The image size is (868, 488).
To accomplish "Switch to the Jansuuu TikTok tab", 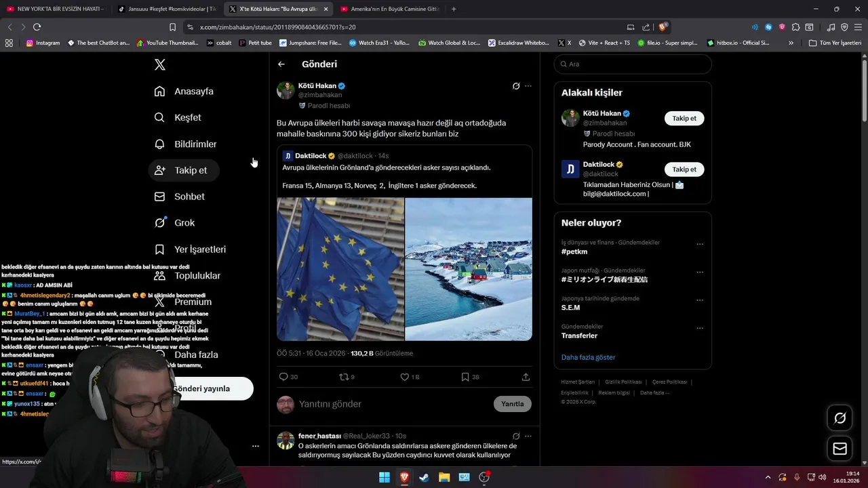I will tap(166, 9).
